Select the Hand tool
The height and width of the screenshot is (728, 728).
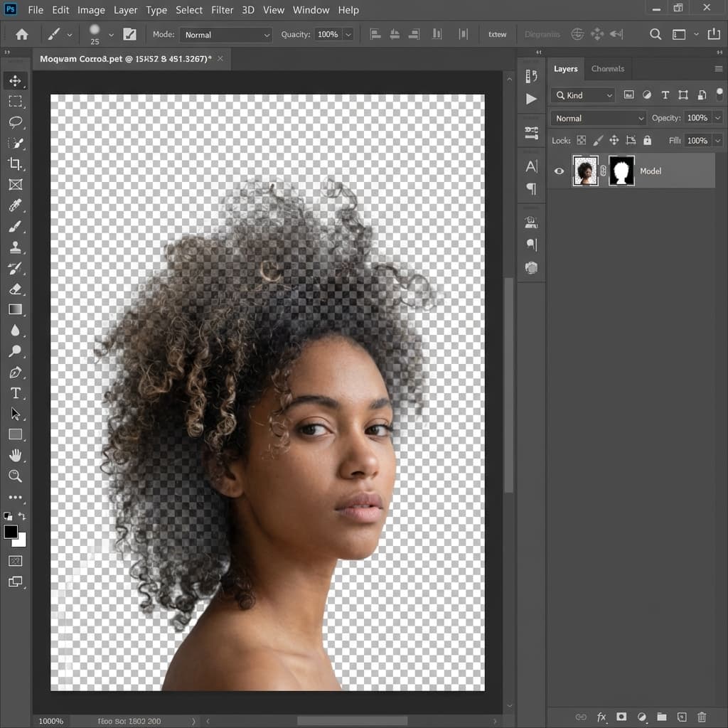[16, 455]
